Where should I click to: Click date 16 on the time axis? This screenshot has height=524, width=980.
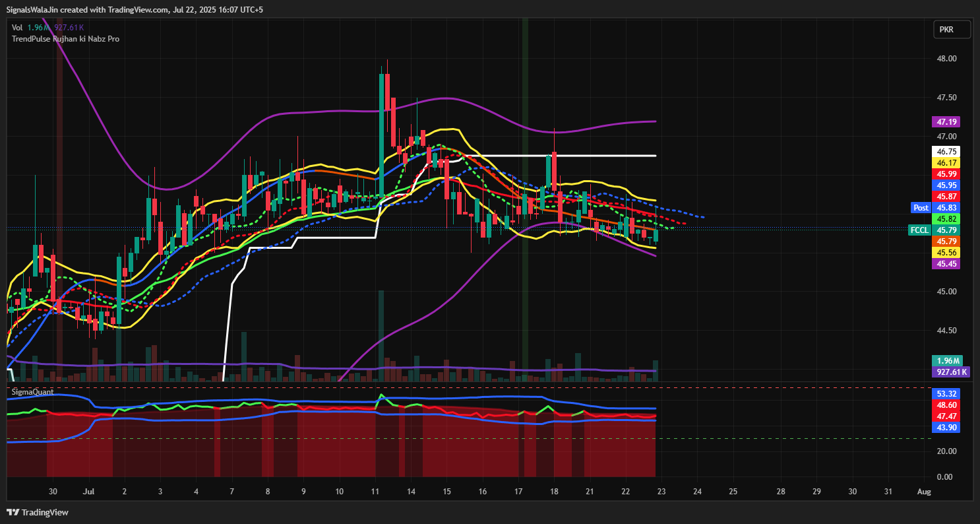[483, 492]
